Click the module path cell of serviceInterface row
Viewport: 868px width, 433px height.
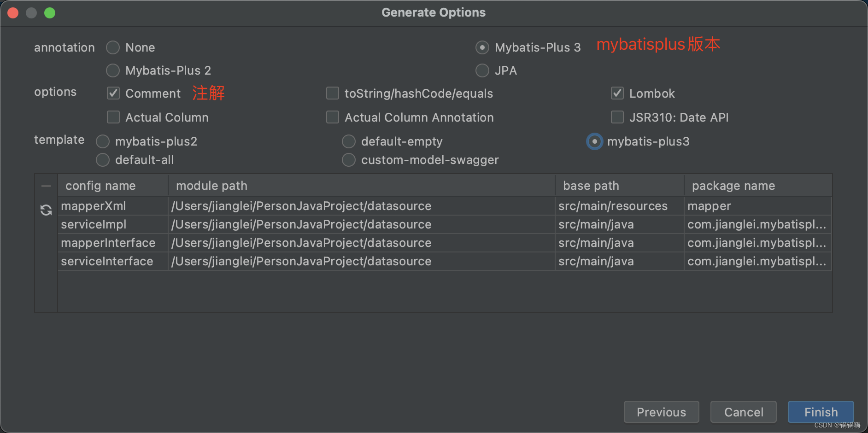tap(362, 261)
